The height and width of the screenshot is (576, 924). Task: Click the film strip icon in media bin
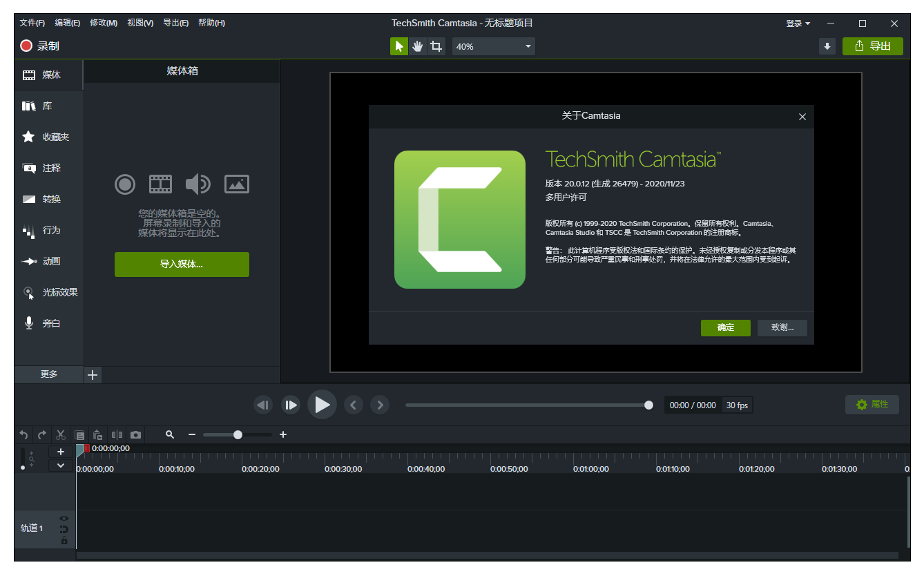[x=161, y=184]
